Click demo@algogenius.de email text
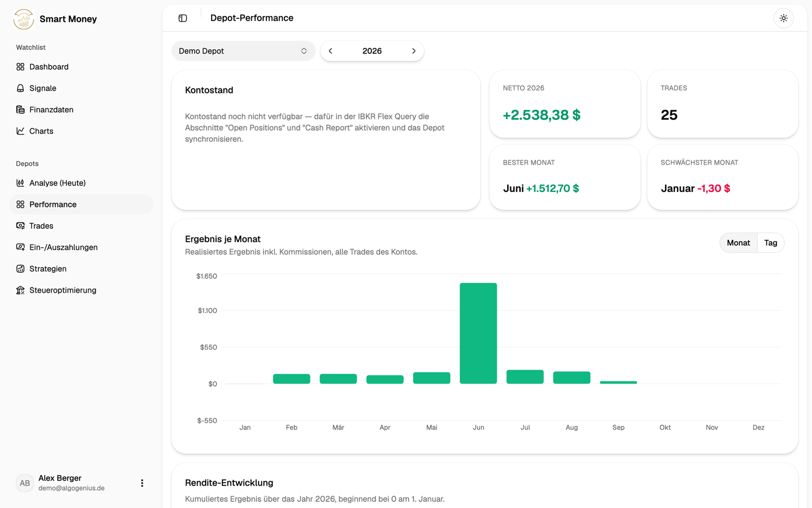The image size is (812, 508). pyautogui.click(x=72, y=488)
